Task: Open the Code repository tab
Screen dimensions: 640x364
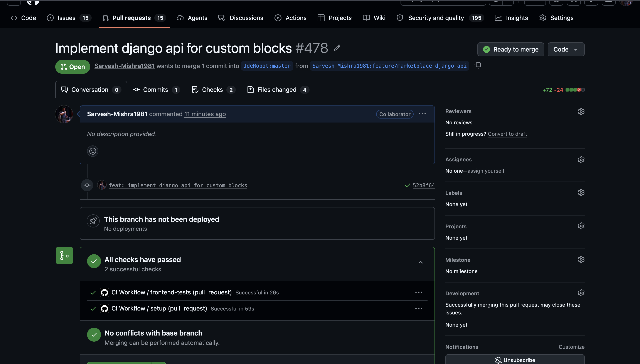Action: pos(23,18)
